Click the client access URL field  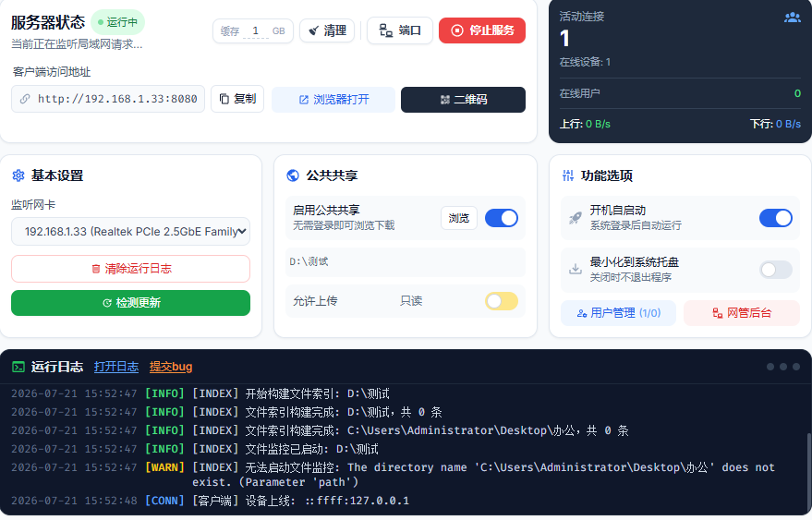point(108,99)
